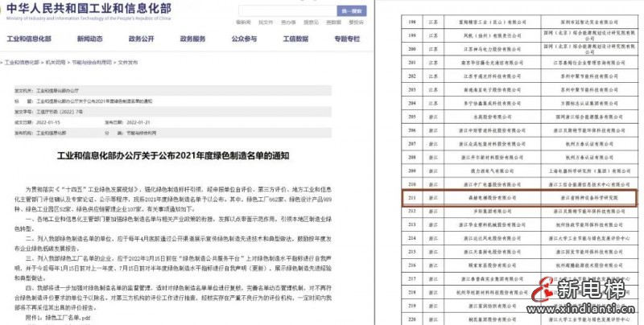
Task: Click table cell 浙江中广电器股份有限公司
Action: [x=492, y=185]
